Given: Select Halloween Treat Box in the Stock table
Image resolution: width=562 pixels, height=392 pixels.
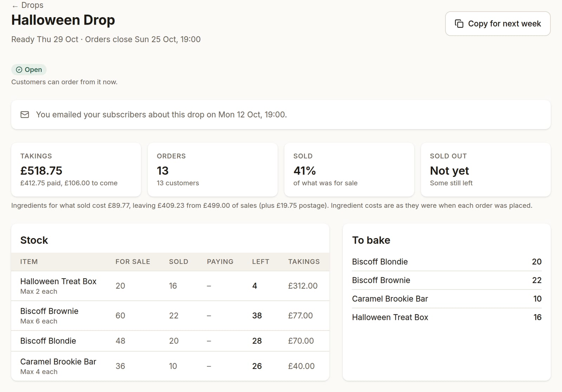Looking at the screenshot, I should coord(58,281).
